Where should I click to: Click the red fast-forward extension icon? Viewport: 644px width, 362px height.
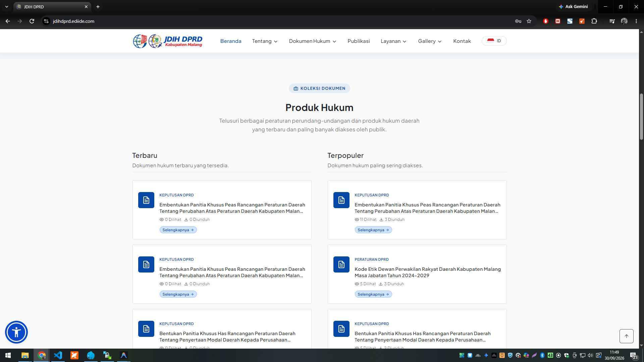coord(558,21)
